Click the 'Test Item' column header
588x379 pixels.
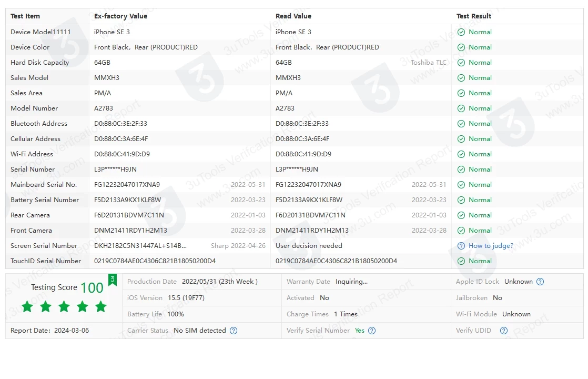point(25,16)
